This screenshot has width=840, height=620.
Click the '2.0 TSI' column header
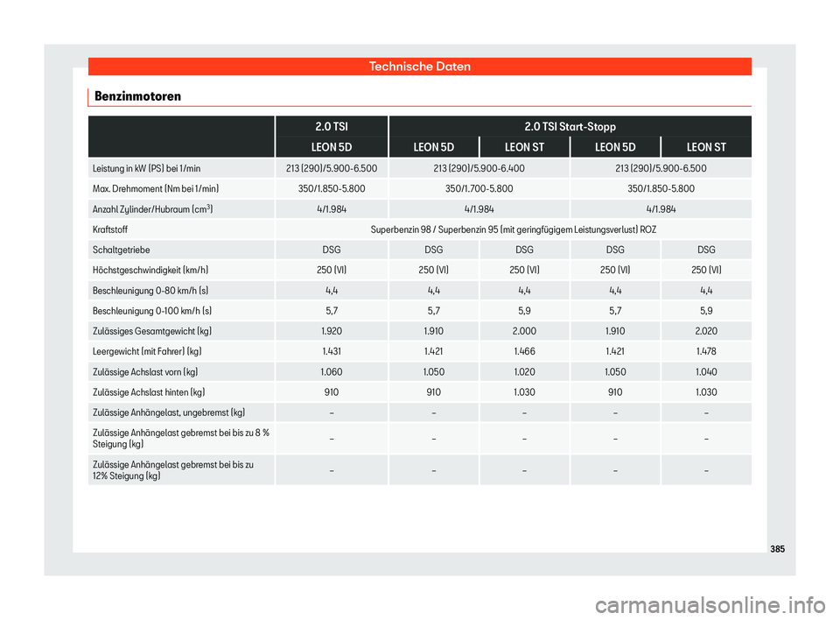[332, 127]
